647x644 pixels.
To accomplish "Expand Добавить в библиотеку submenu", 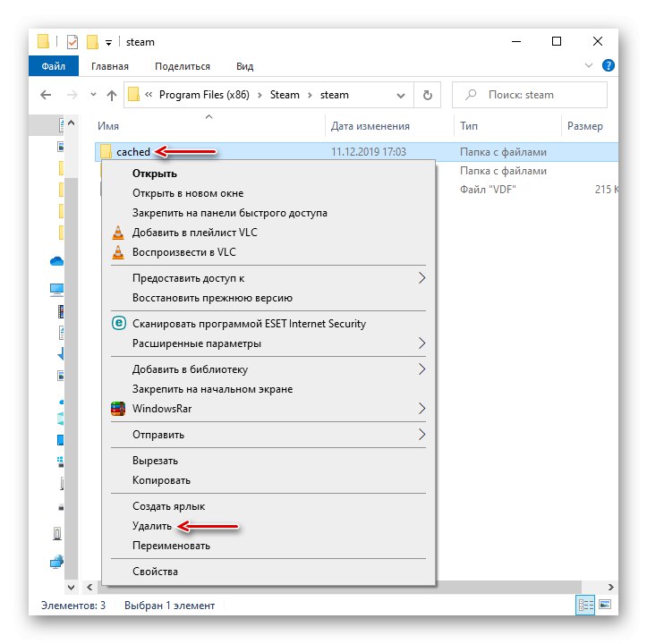I will [x=268, y=369].
